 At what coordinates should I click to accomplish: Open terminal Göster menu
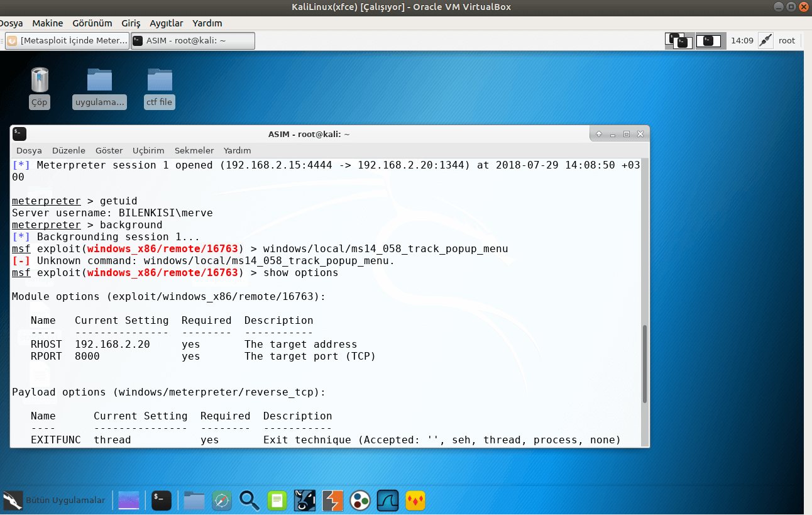[109, 150]
